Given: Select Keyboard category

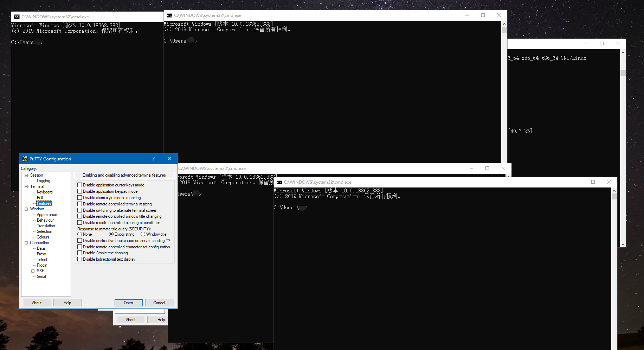Looking at the screenshot, I should 45,192.
